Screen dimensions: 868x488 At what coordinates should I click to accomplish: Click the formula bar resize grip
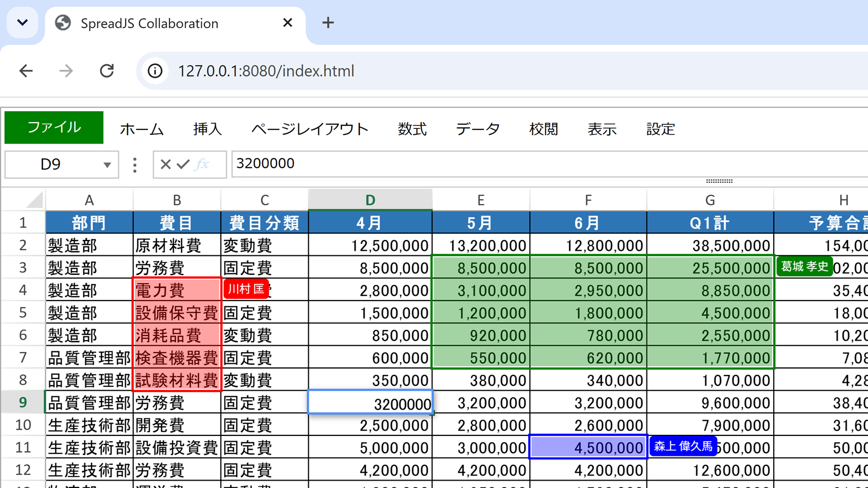(x=719, y=181)
